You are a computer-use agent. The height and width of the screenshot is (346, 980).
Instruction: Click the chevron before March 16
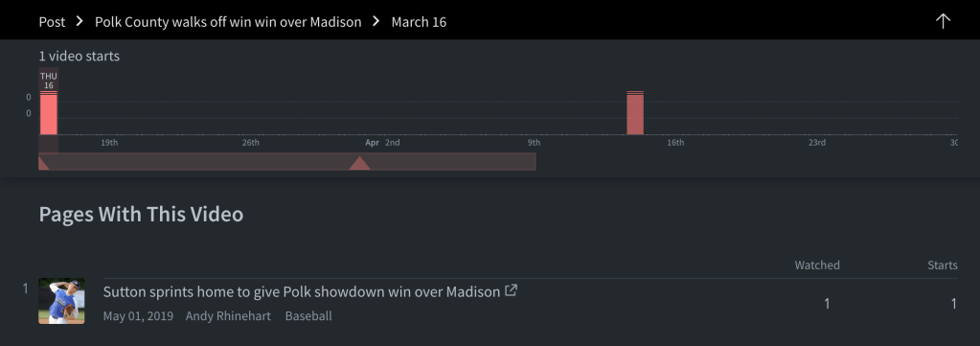(x=376, y=21)
